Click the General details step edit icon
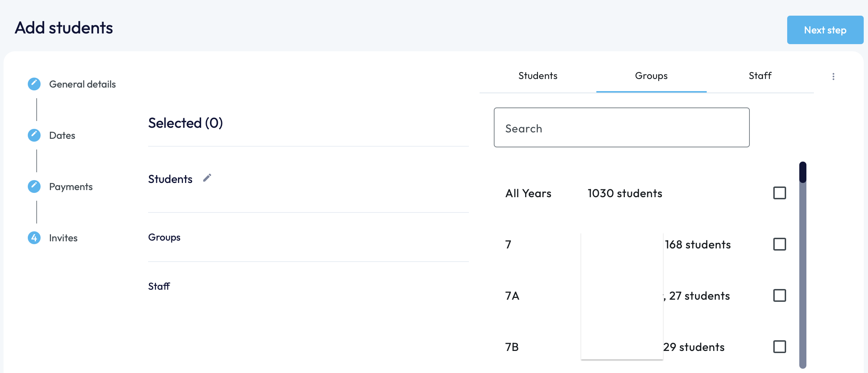Viewport: 868px width, 373px height. 34,84
